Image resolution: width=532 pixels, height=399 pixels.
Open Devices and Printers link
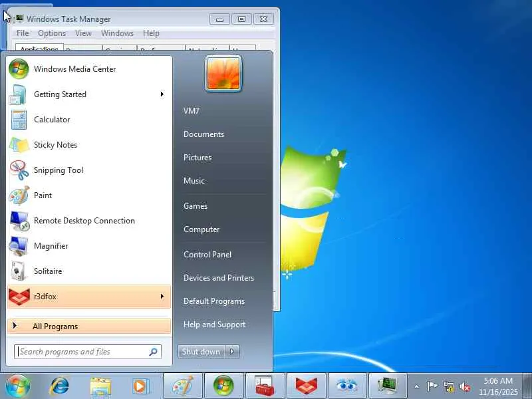(219, 278)
